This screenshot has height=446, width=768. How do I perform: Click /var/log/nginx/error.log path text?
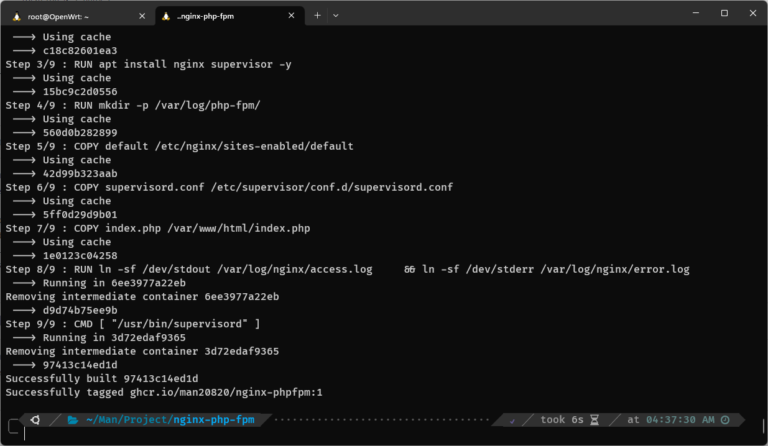[615, 269]
